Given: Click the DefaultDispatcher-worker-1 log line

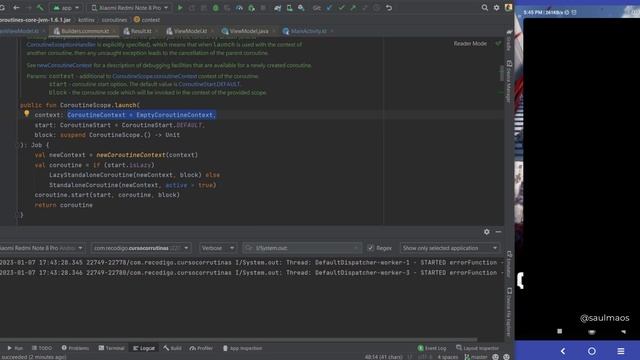Looking at the screenshot, I should [251, 262].
